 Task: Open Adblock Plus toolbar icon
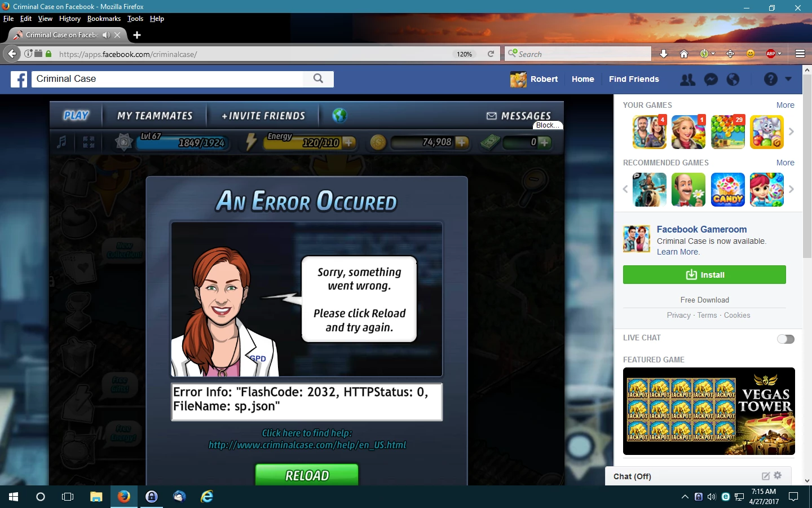tap(771, 54)
